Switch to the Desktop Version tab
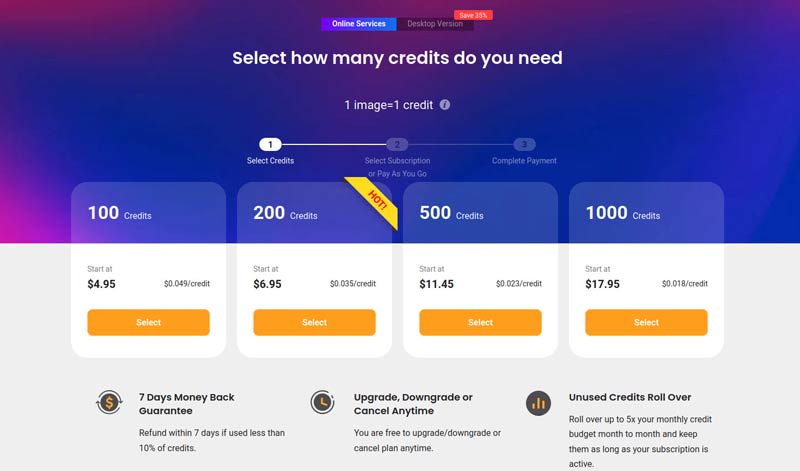 point(435,24)
